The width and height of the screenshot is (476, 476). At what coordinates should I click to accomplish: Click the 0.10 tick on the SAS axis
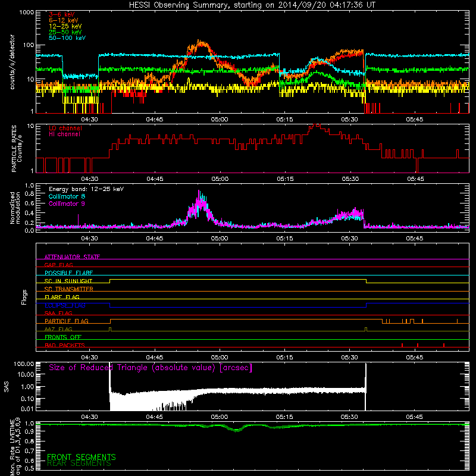click(27, 399)
